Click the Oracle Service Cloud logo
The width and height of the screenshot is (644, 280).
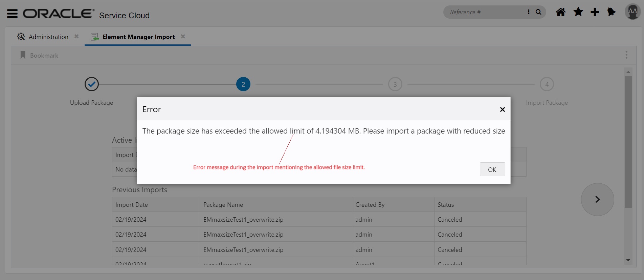coord(86,14)
